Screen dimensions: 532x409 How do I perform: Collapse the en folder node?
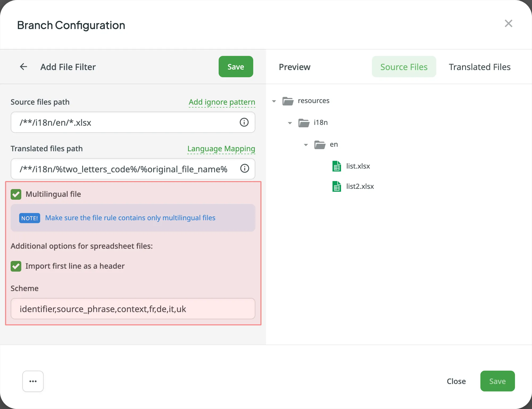click(305, 145)
